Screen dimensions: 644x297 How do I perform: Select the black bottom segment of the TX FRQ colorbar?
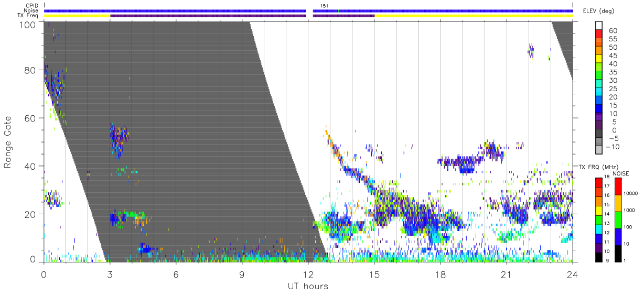[598, 257]
